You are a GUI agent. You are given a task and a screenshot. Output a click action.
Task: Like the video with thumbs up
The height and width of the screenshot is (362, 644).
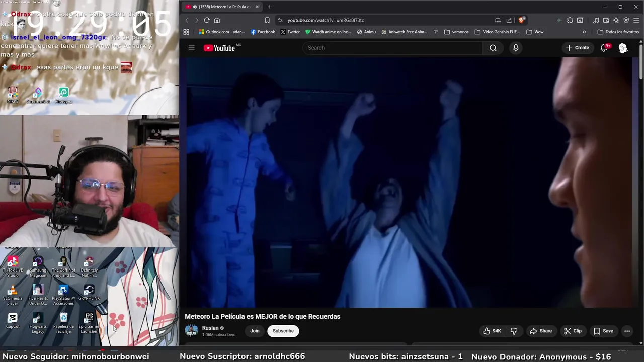[x=492, y=331]
